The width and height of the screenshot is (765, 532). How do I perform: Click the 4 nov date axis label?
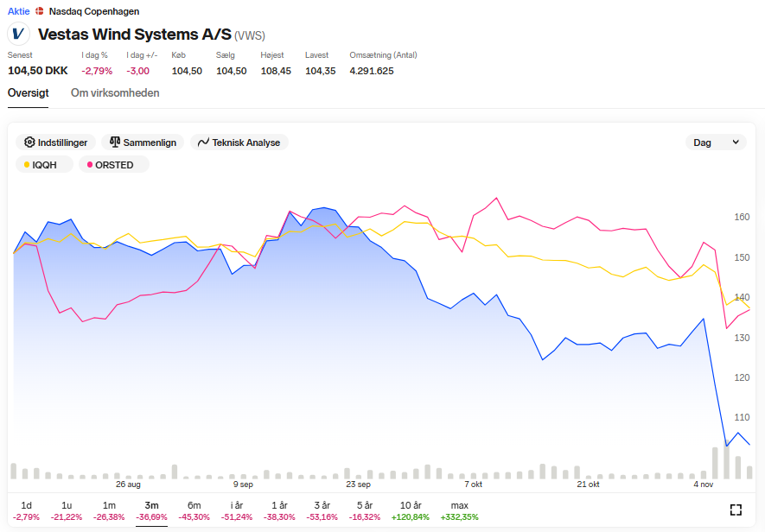pos(704,484)
